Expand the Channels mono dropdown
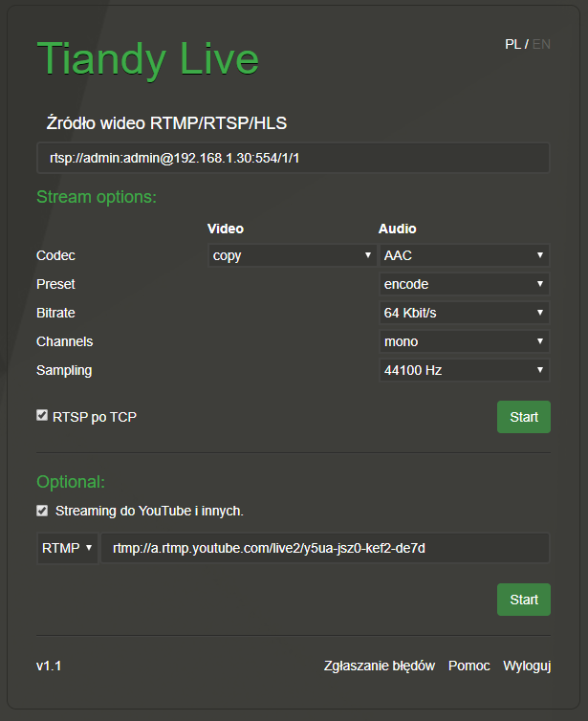This screenshot has height=721, width=588. [465, 341]
